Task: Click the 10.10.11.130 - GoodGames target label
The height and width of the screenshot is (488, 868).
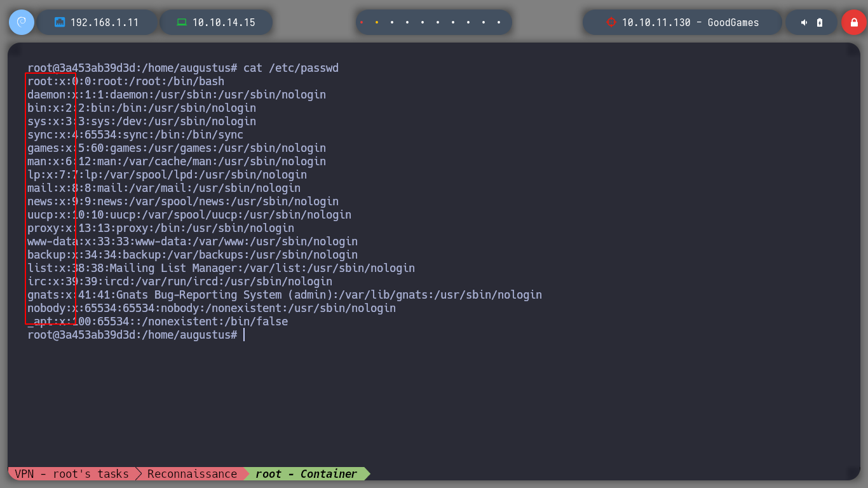Action: pyautogui.click(x=691, y=22)
